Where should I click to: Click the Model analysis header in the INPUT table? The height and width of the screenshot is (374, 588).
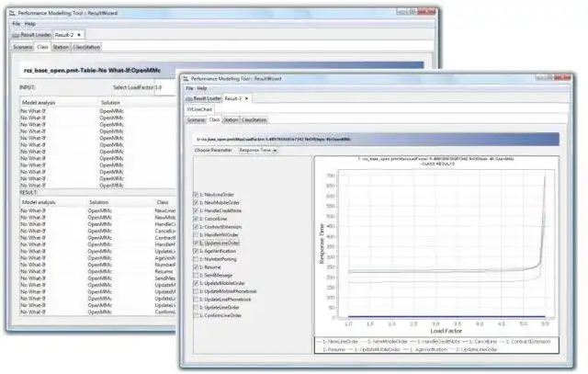tap(39, 103)
